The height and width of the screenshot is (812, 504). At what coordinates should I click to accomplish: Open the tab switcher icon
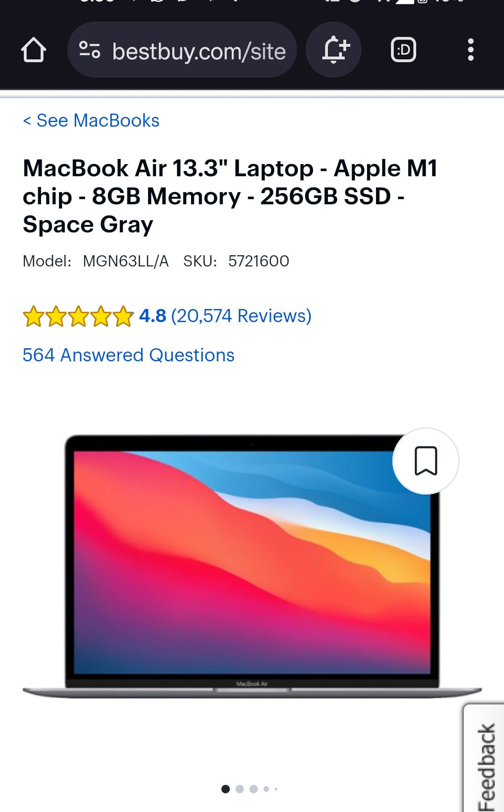click(403, 50)
